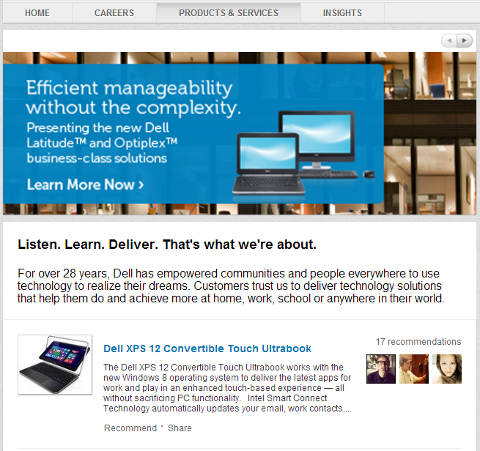Open the Dell XPS 12 Convertible Touch Ultrabook link
480x451 pixels.
pyautogui.click(x=207, y=349)
